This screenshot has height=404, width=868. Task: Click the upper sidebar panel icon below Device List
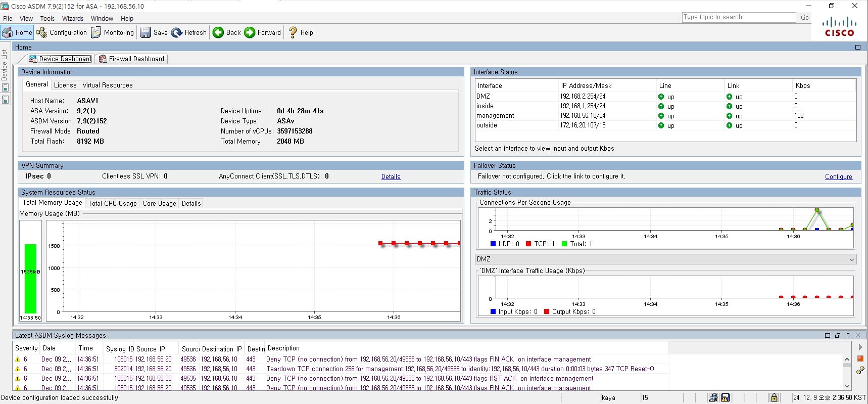tap(5, 88)
